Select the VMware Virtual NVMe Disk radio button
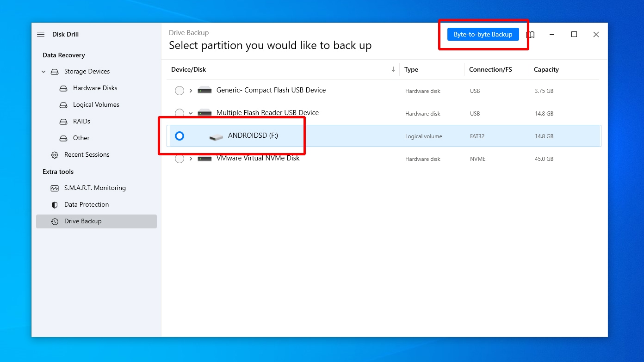 [x=180, y=159]
